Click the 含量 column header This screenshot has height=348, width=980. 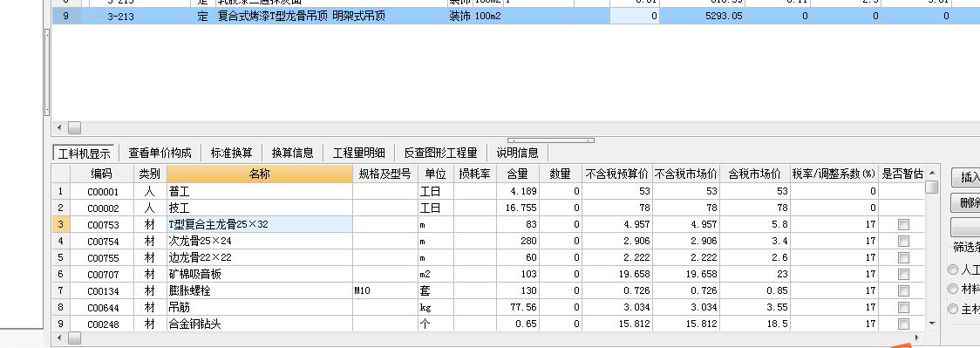(x=518, y=174)
